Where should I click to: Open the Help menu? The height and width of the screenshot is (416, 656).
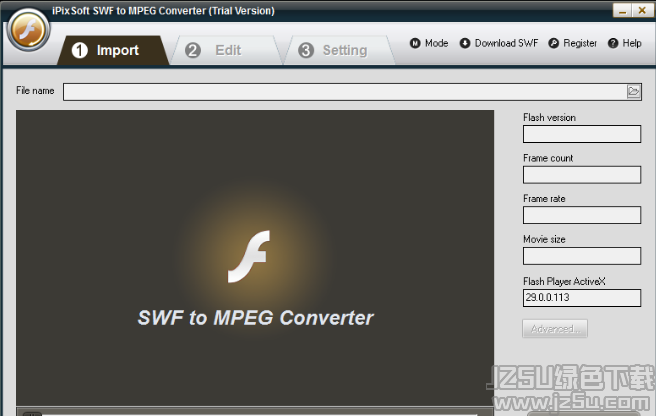pyautogui.click(x=632, y=43)
